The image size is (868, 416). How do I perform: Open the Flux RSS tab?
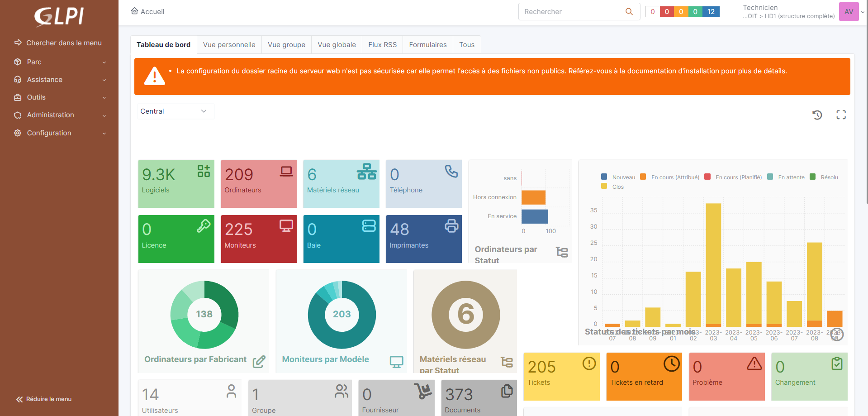coord(382,45)
